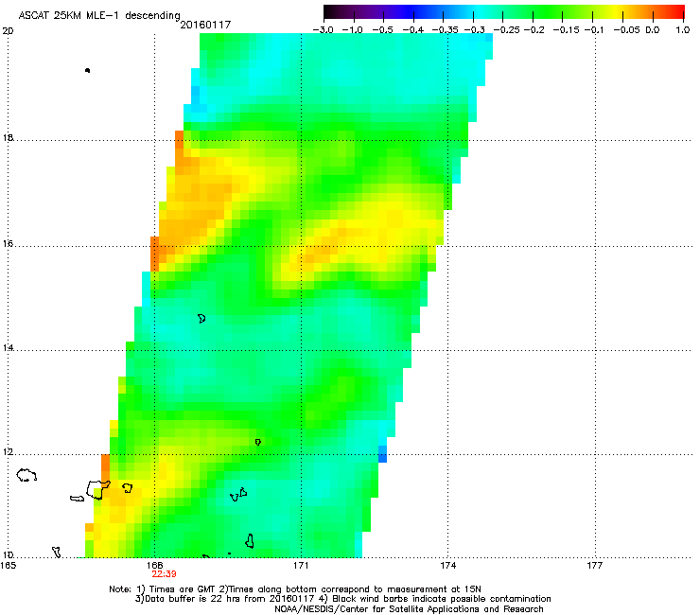Click the '-1.0' color scale label

point(352,30)
